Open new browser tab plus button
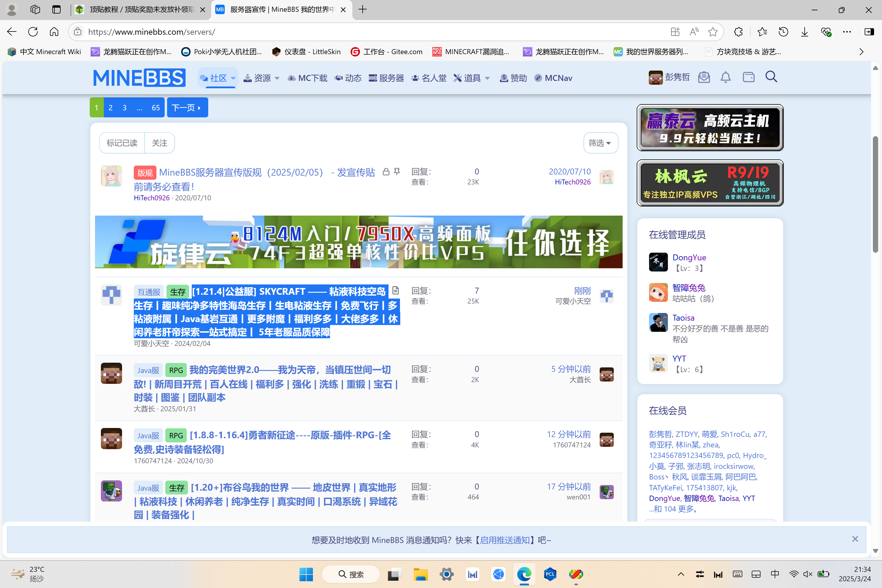 pyautogui.click(x=362, y=9)
